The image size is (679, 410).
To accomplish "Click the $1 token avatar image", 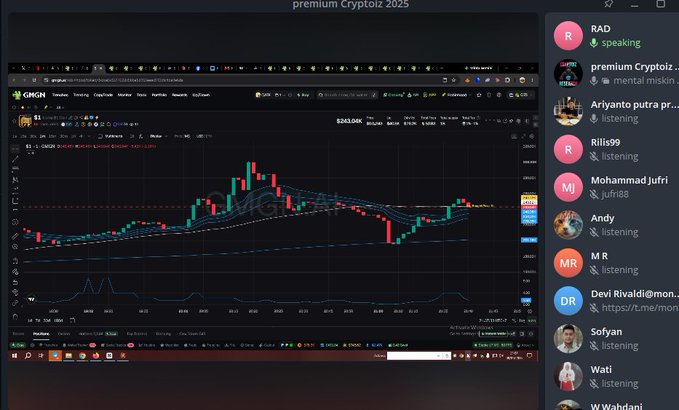I will pos(25,121).
